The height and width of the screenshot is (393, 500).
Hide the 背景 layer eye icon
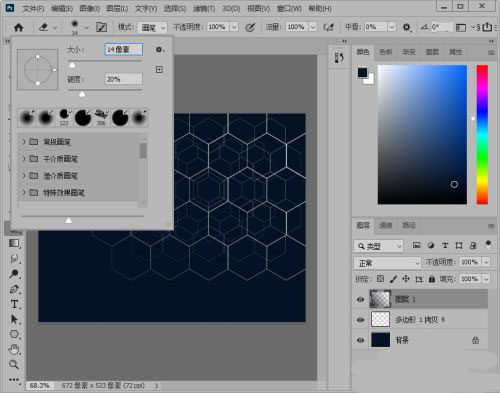point(360,340)
